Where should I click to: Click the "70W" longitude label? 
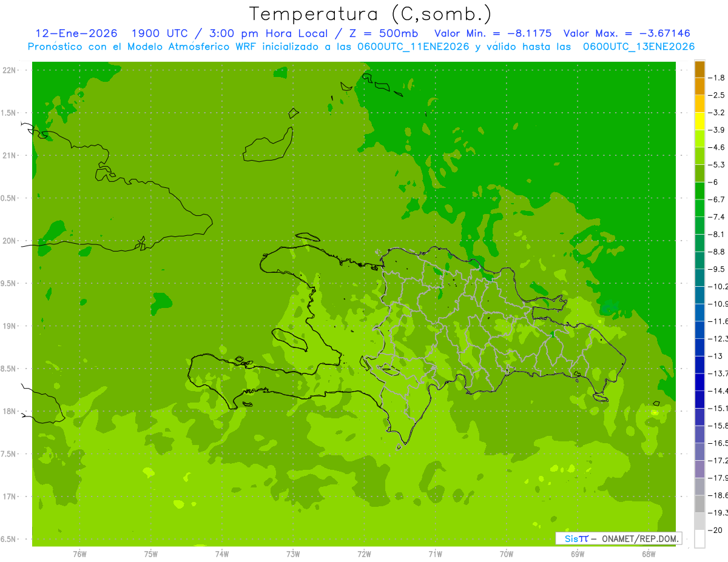pyautogui.click(x=507, y=554)
